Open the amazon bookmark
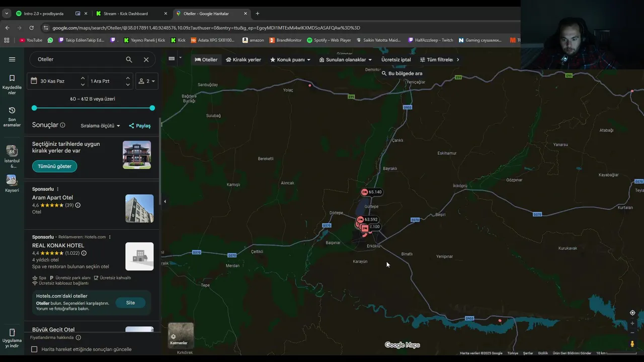 point(253,40)
